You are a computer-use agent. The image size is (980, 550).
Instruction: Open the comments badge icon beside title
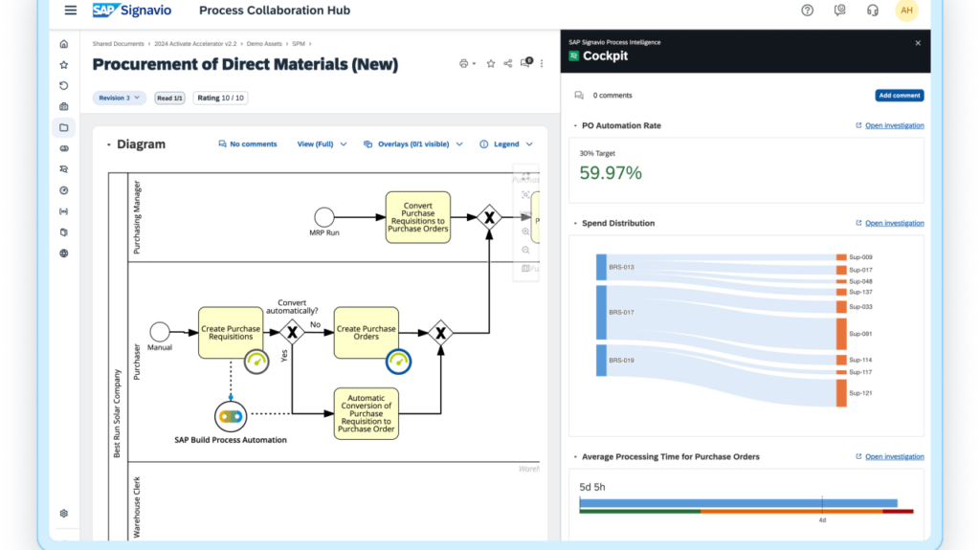tap(526, 62)
